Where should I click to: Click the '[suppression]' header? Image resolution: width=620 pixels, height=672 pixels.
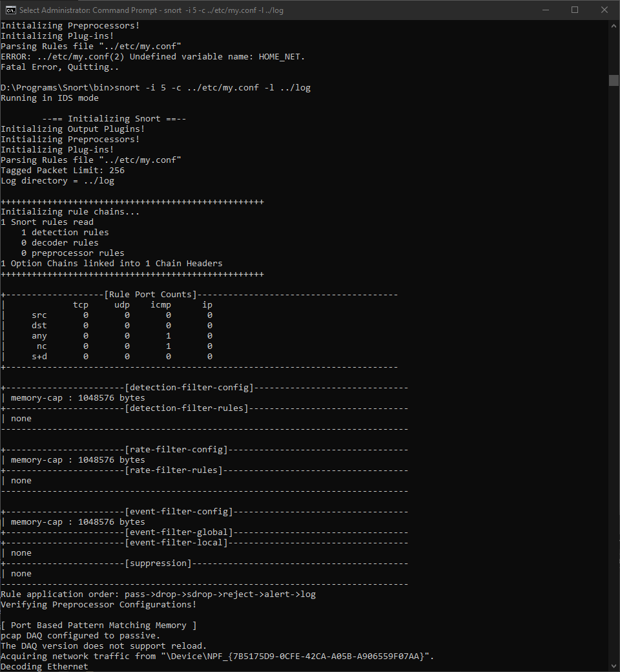pos(158,563)
